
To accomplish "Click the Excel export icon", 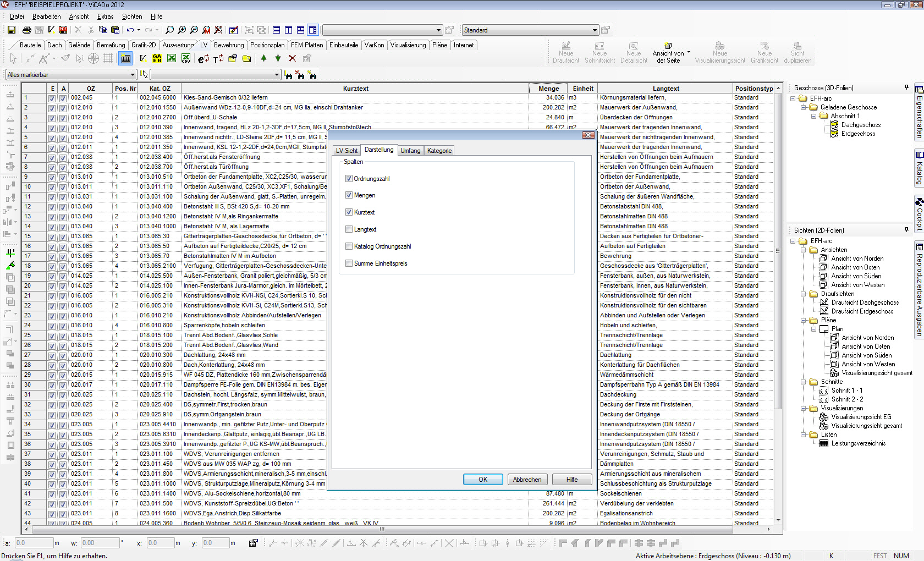I will click(172, 58).
